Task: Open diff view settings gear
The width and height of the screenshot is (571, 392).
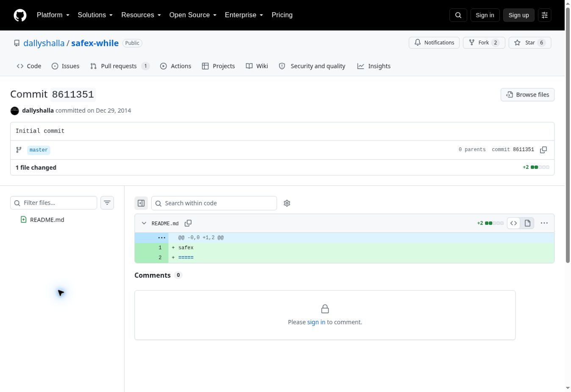Action: 287,203
